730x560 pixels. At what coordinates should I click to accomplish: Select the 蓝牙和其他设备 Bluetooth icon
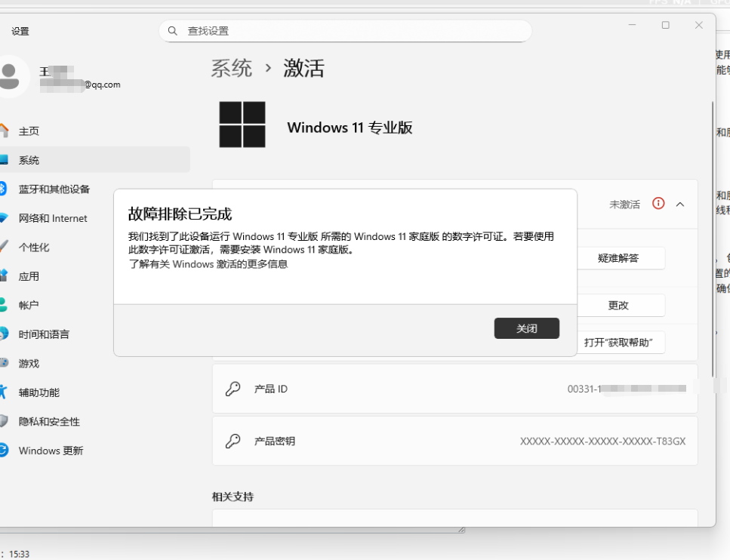[9, 189]
